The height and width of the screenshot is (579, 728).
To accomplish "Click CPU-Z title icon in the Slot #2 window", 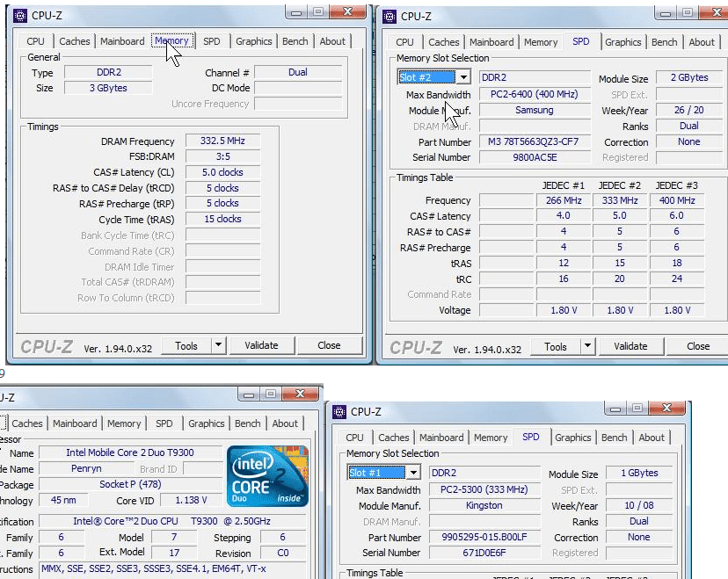I will [x=389, y=17].
